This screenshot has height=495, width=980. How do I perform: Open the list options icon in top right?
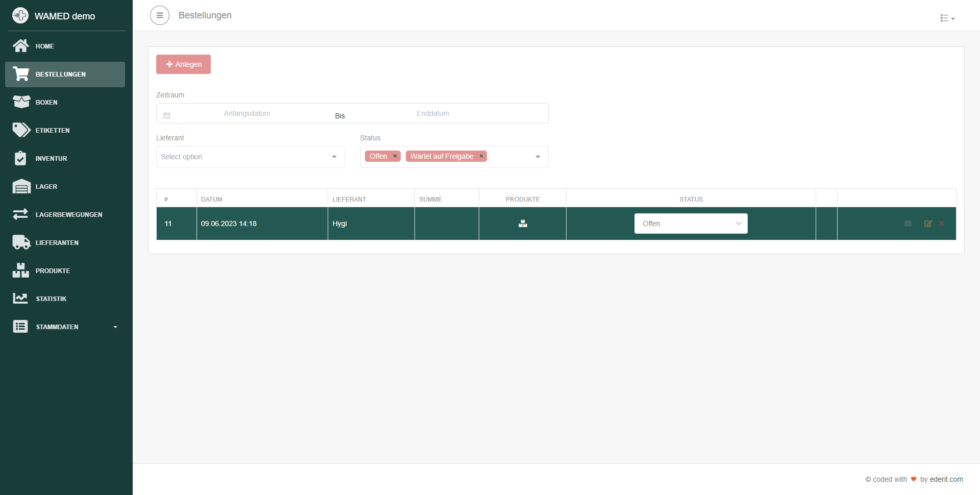947,18
